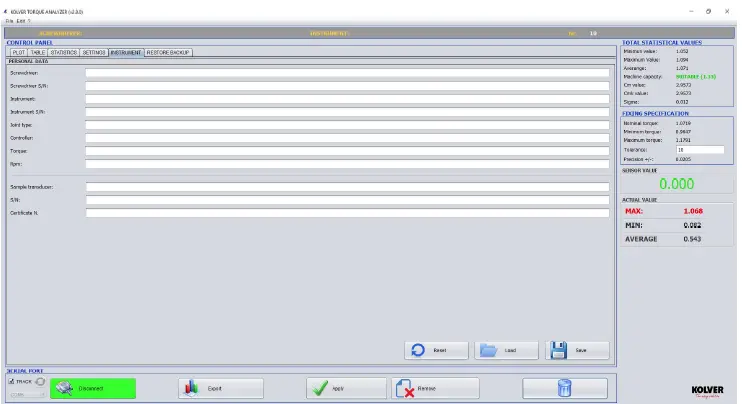Click the green SUITABLE machine capacity value
The width and height of the screenshot is (742, 404).
[696, 77]
